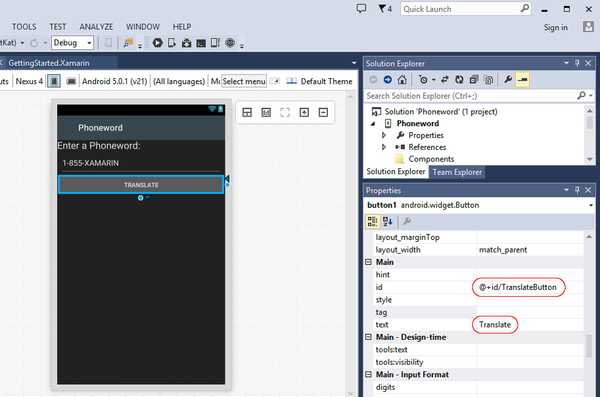The image size is (600, 397).
Task: Collapse the Main property category
Action: coord(368,262)
